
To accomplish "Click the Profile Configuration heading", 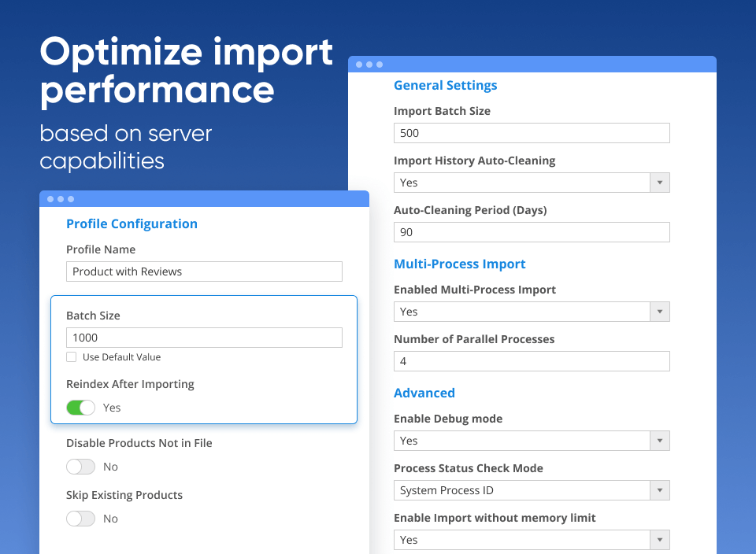I will click(132, 223).
